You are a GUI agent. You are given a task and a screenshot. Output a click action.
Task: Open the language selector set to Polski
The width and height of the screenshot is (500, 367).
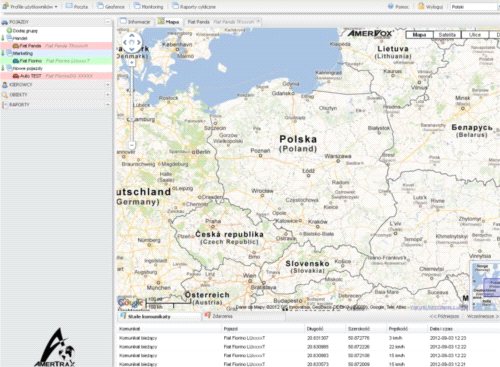pos(473,7)
